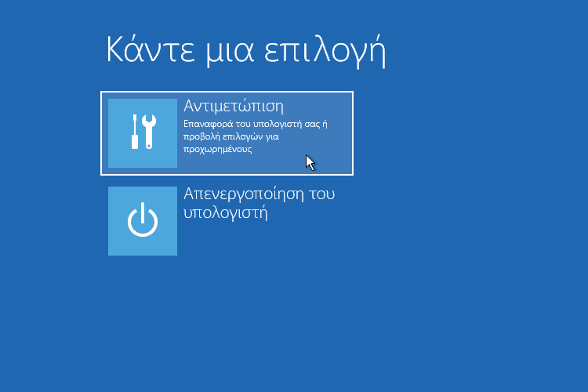Click the word υπολογιστή under Απενεργοποίηση

(226, 212)
